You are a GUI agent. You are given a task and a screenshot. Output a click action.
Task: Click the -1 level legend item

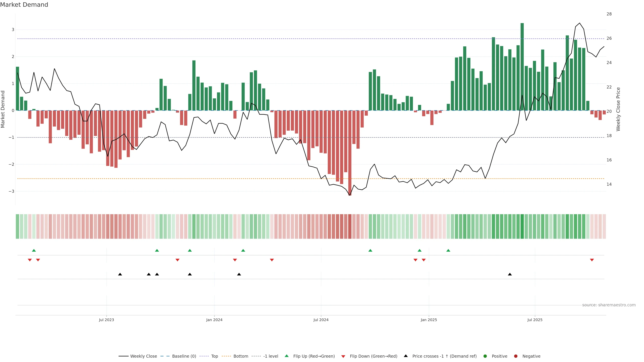(271, 356)
